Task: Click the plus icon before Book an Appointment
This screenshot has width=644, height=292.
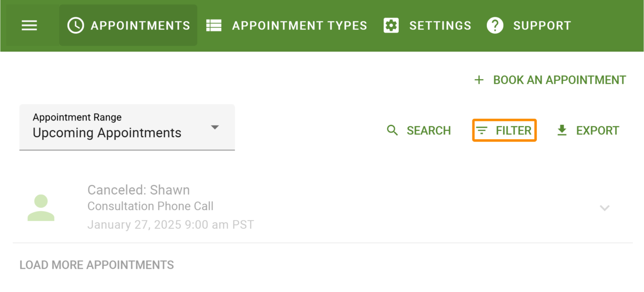Action: click(478, 80)
